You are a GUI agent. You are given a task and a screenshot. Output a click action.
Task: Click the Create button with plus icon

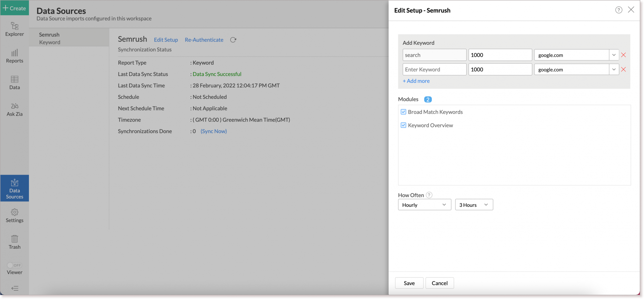[14, 8]
